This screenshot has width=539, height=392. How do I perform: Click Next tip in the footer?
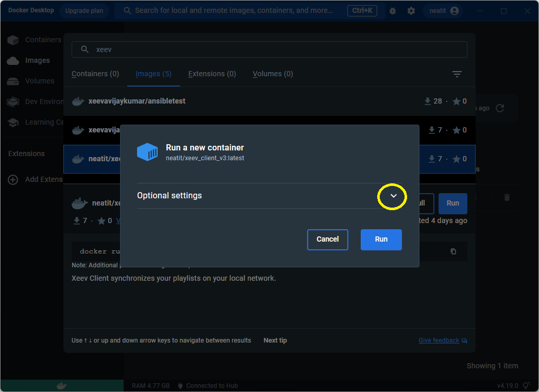(275, 340)
